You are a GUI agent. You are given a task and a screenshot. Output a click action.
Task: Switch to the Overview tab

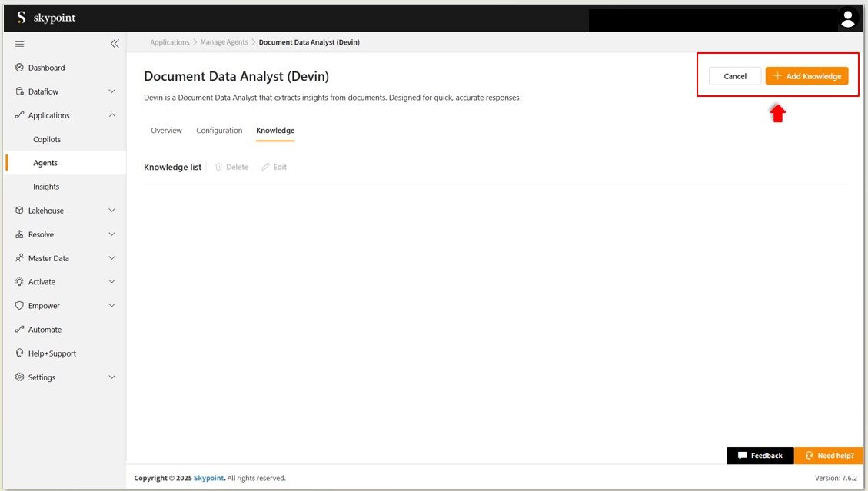tap(166, 131)
